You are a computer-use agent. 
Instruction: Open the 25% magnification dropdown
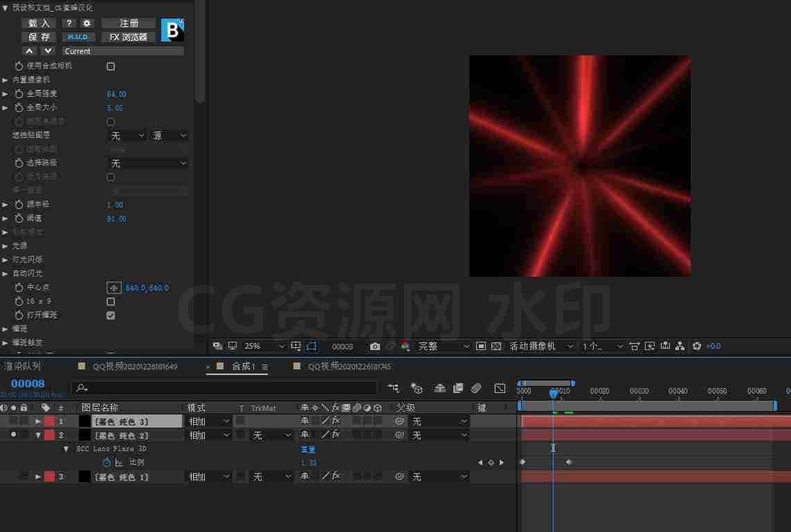click(x=264, y=347)
